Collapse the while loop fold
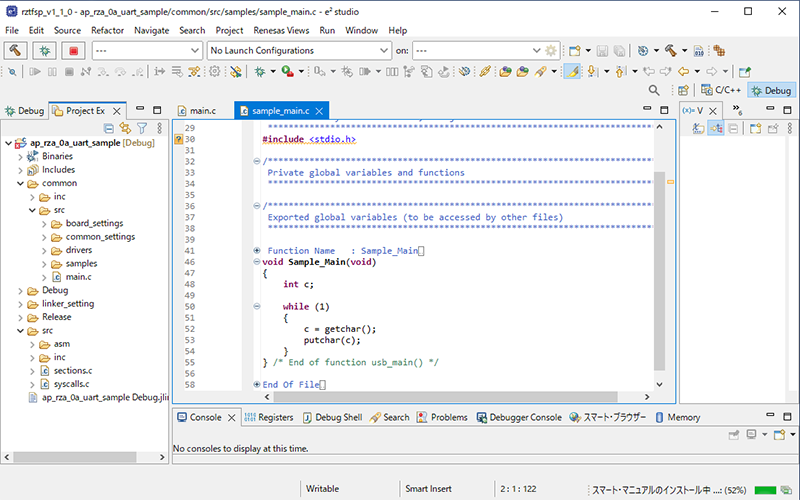 click(257, 306)
